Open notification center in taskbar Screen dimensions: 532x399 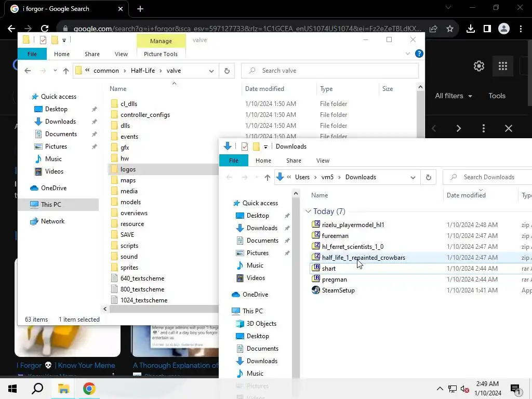coord(516,389)
